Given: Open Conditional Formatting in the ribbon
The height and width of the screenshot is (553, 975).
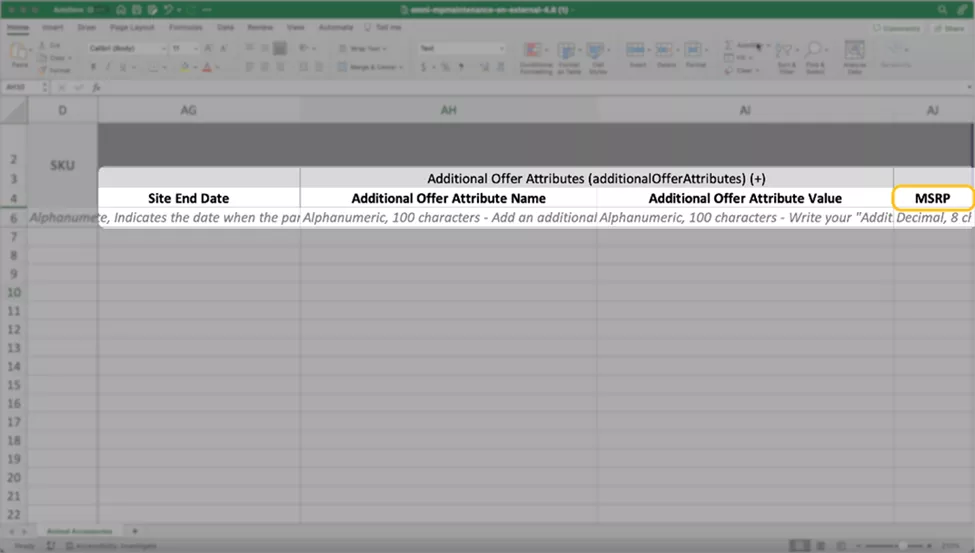Looking at the screenshot, I should [x=535, y=56].
